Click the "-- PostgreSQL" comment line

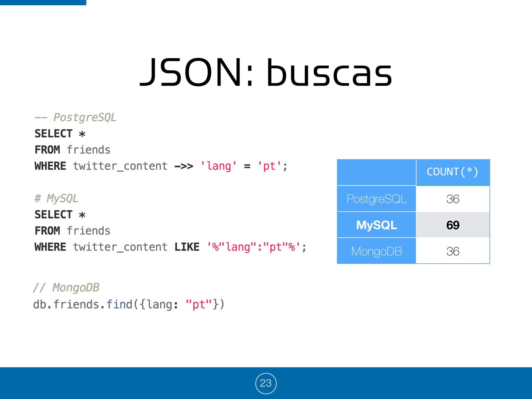point(75,117)
